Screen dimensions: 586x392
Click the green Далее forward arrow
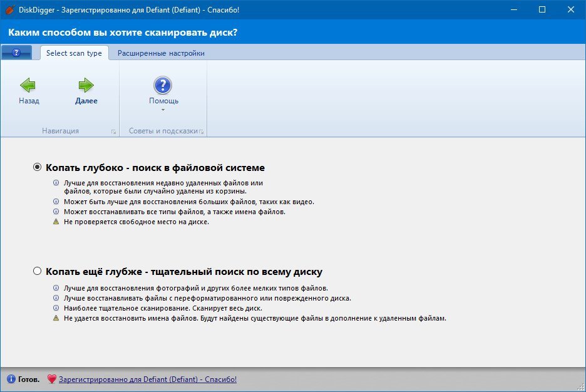(86, 86)
